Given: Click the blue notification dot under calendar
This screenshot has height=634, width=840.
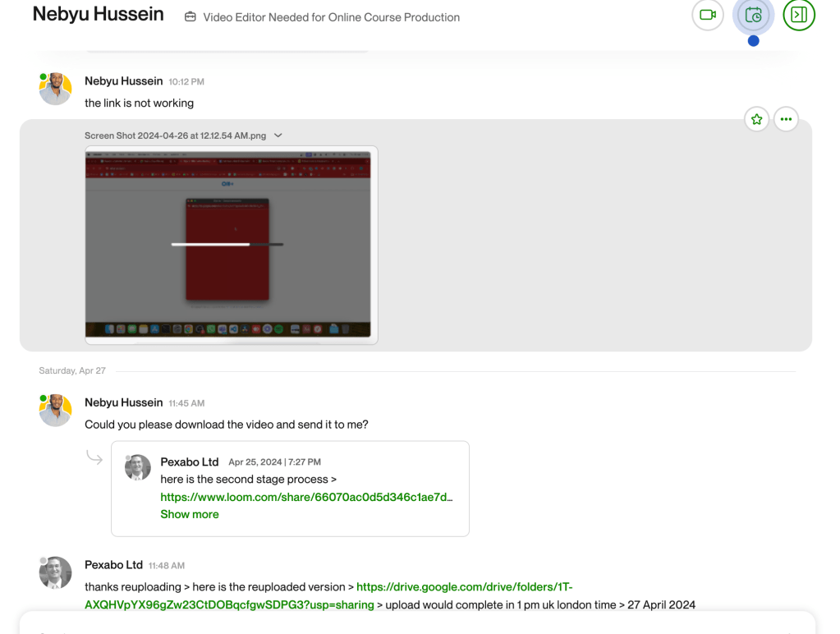Looking at the screenshot, I should 753,41.
